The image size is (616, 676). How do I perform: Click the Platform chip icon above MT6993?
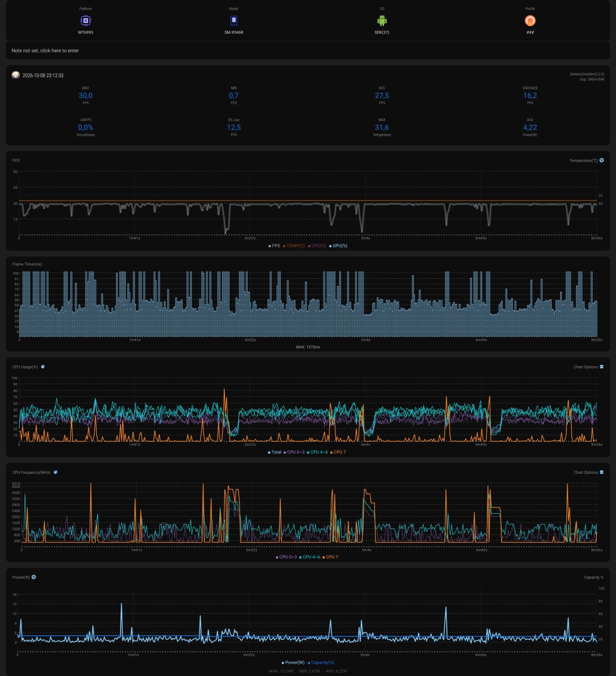pos(85,21)
